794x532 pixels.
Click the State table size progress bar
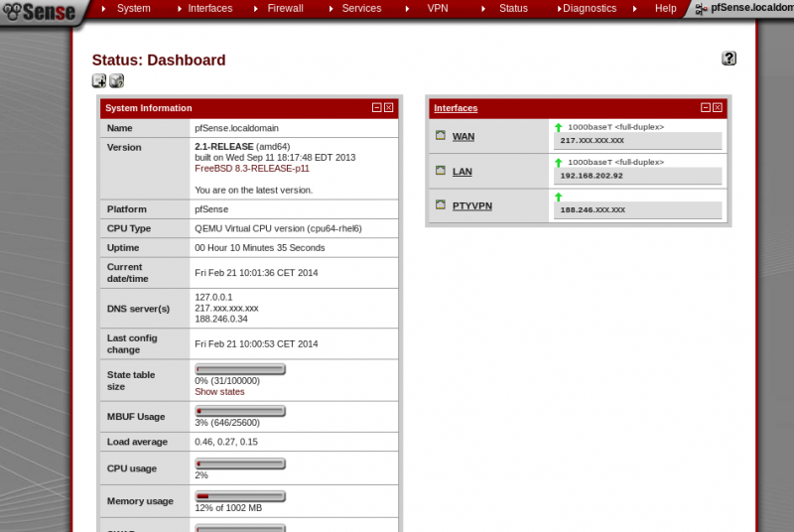(x=240, y=369)
